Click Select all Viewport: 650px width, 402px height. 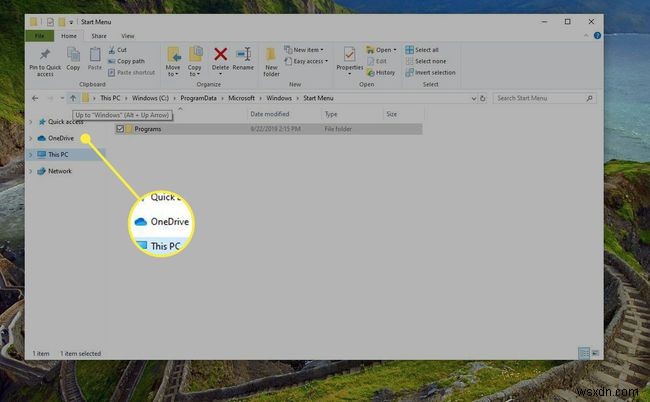(422, 50)
